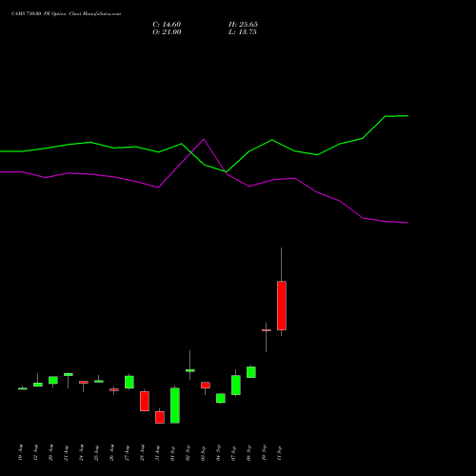Click the large green 01 Sep candlestick

(x=175, y=406)
